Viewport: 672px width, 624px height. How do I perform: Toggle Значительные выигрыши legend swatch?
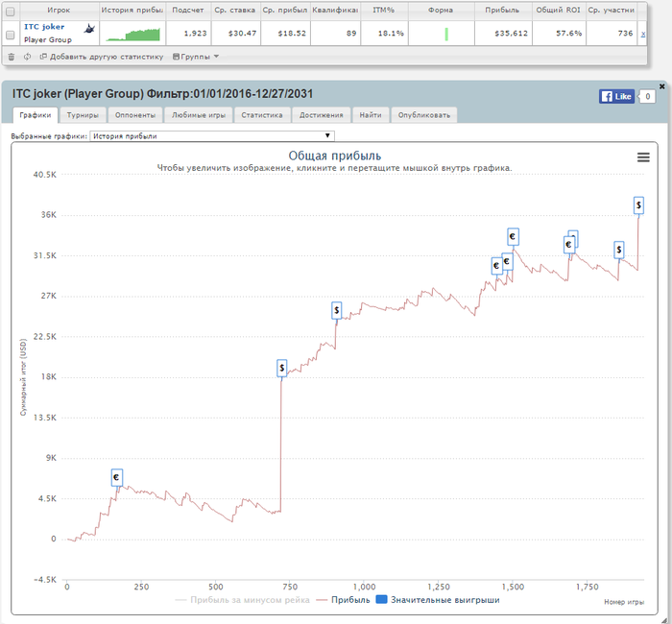click(x=380, y=600)
